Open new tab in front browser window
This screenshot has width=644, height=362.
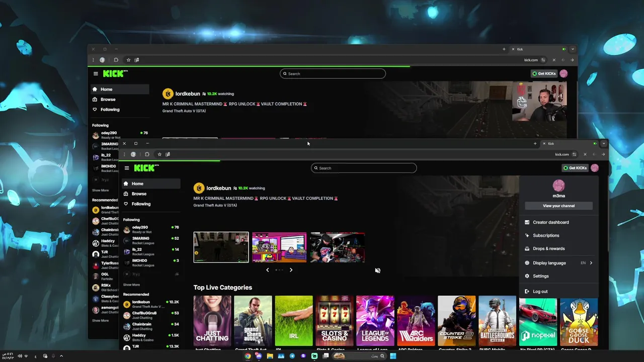535,143
